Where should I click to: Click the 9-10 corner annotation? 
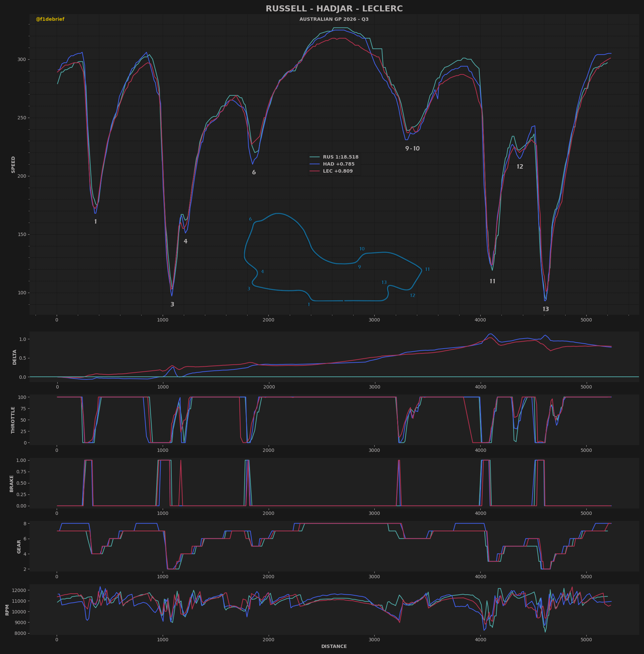click(412, 148)
